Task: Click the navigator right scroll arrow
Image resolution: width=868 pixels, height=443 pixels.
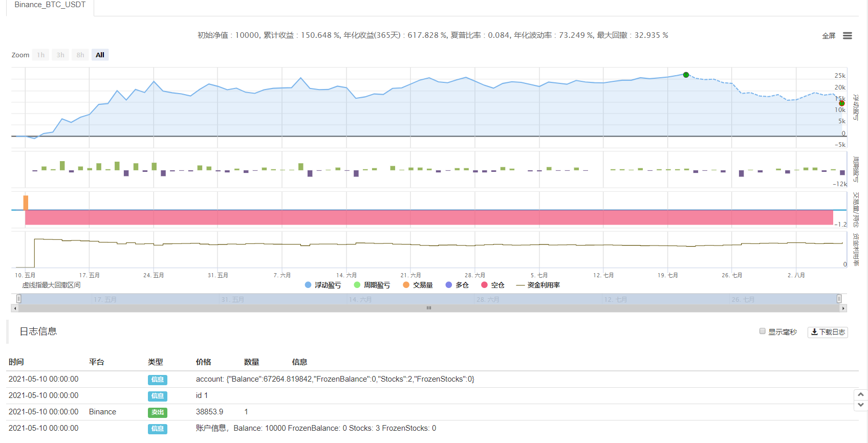Action: point(843,308)
